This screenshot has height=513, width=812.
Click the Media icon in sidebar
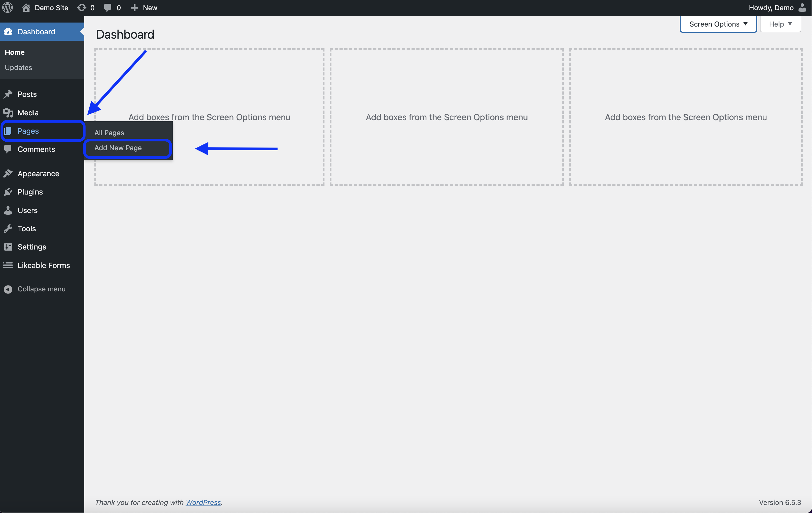(x=8, y=112)
